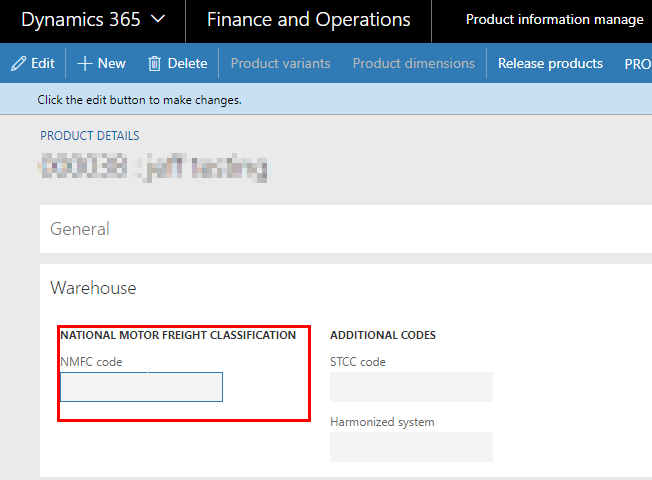Click the plus icon for New
This screenshot has width=652, height=480.
(85, 63)
